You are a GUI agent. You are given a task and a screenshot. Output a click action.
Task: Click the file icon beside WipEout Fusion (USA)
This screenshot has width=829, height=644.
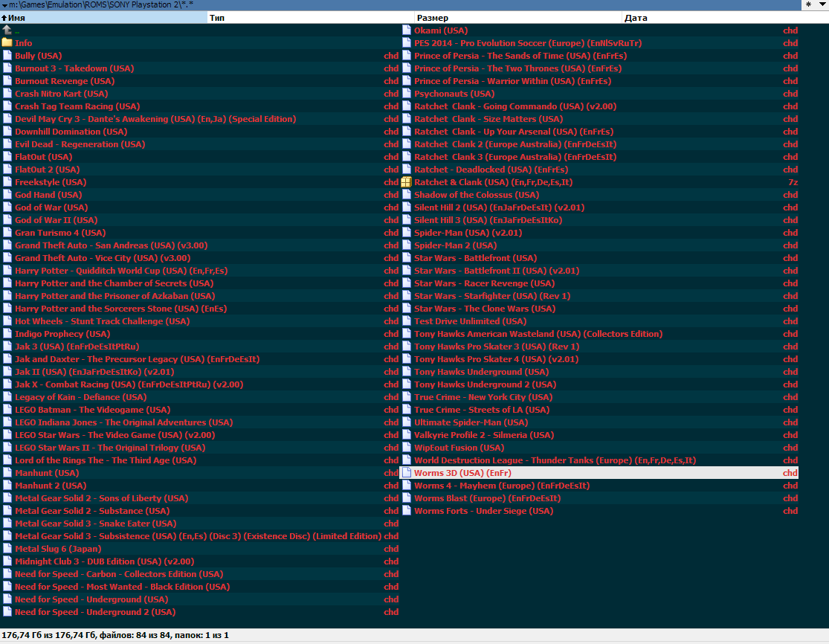click(406, 448)
